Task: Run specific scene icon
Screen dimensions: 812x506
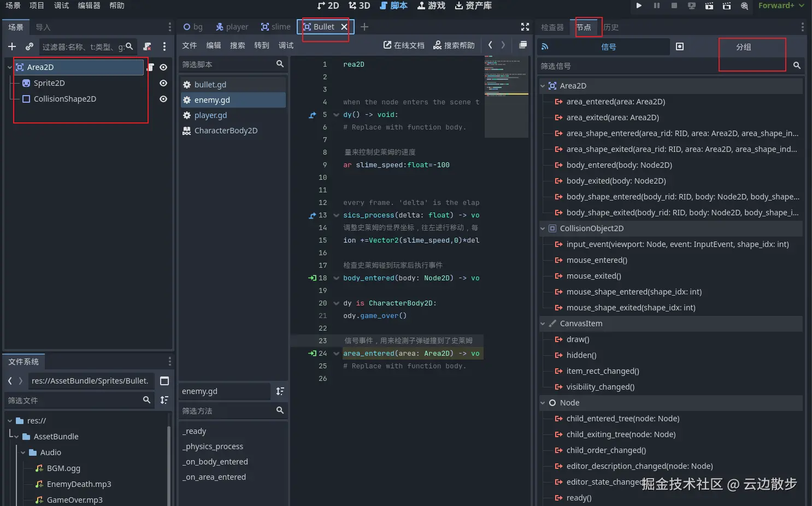Action: pyautogui.click(x=727, y=5)
